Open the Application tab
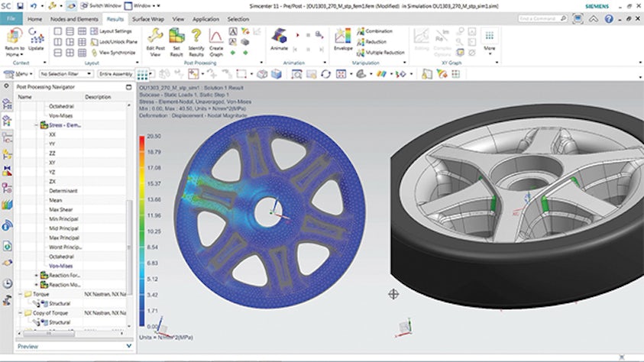Screen dimensions: 644x362 click(205, 19)
